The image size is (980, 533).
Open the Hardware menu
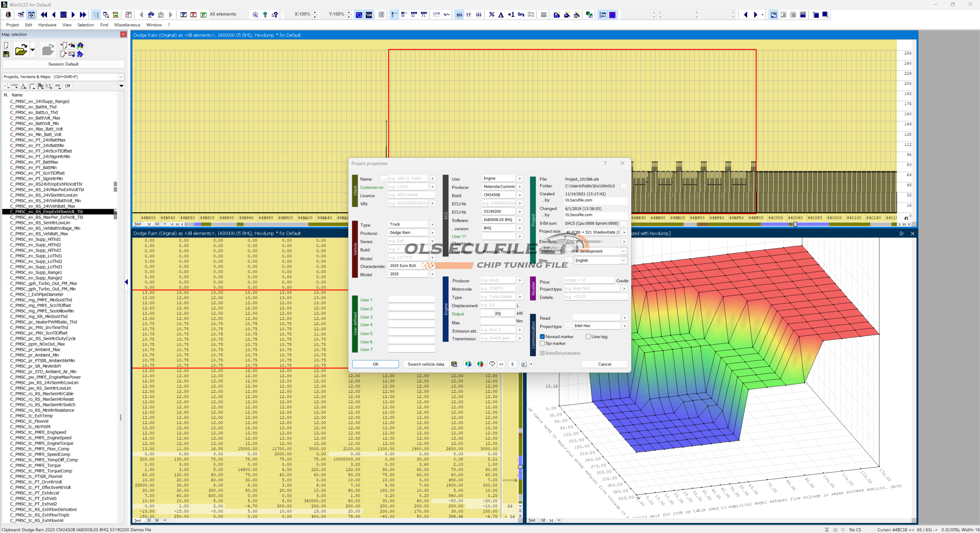pos(47,25)
